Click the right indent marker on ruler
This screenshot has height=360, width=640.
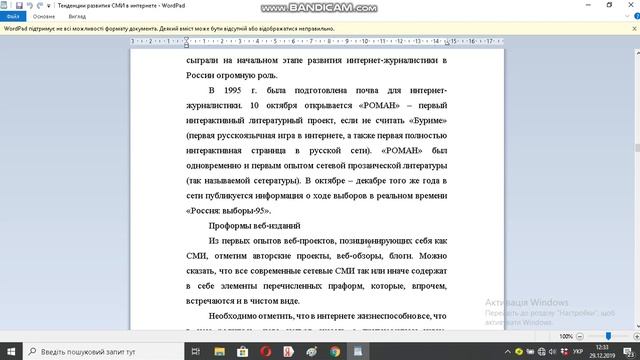[447, 43]
